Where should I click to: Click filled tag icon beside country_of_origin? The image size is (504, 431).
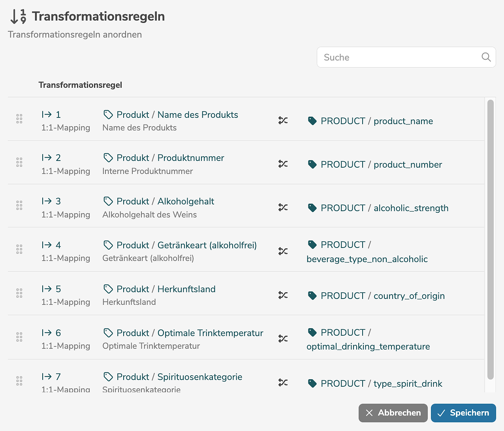coord(312,296)
